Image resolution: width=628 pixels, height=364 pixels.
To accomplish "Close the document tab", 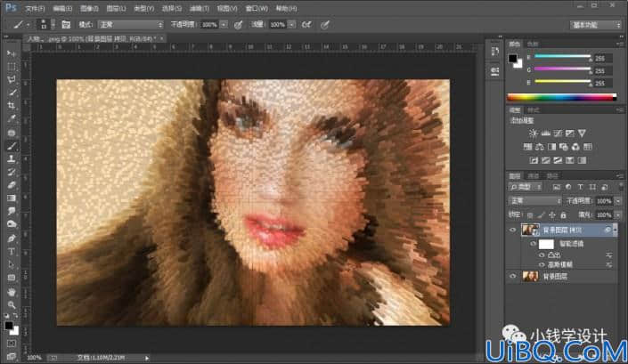I will [161, 39].
